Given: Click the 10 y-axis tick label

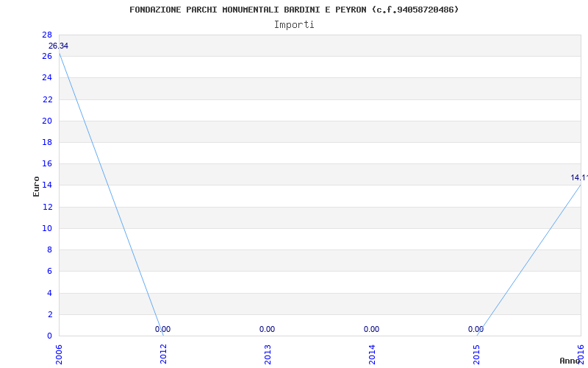Looking at the screenshot, I should click(47, 228).
